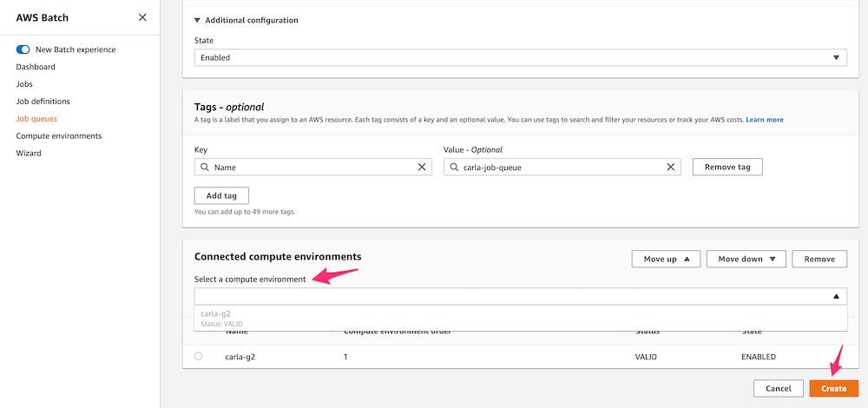Follow the Learn more link about tags
The height and width of the screenshot is (408, 868).
tap(765, 120)
